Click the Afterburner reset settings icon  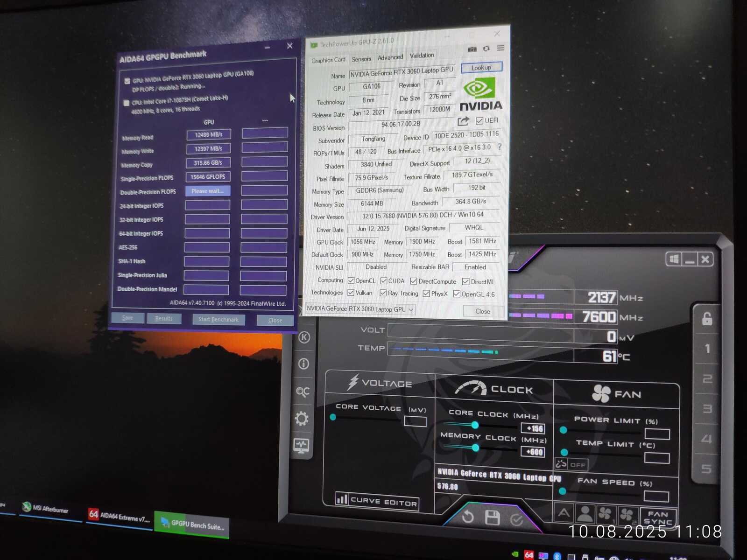(x=468, y=517)
